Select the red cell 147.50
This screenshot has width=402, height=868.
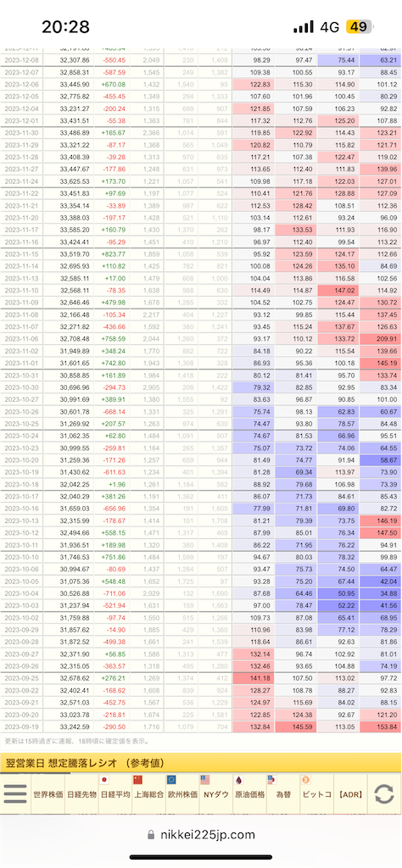[x=381, y=532]
